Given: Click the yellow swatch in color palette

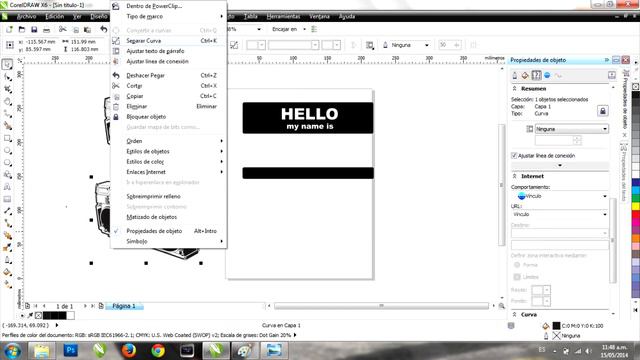Looking at the screenshot, I should tap(636, 205).
